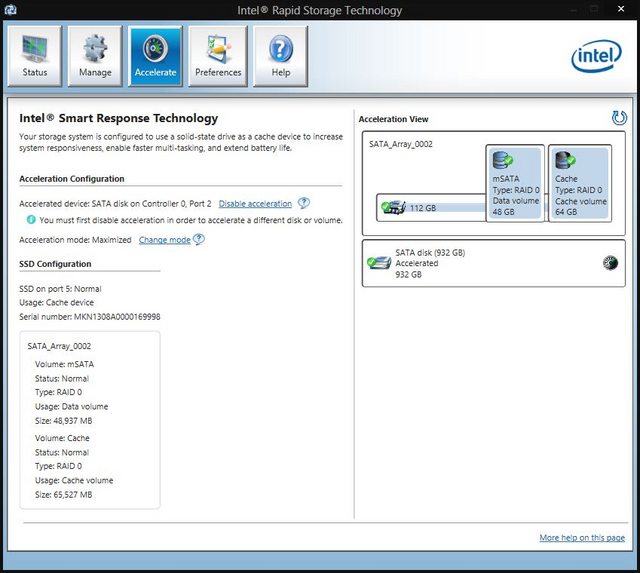Click the Intel logo
Image resolution: width=640 pixels, height=573 pixels.
click(x=596, y=56)
